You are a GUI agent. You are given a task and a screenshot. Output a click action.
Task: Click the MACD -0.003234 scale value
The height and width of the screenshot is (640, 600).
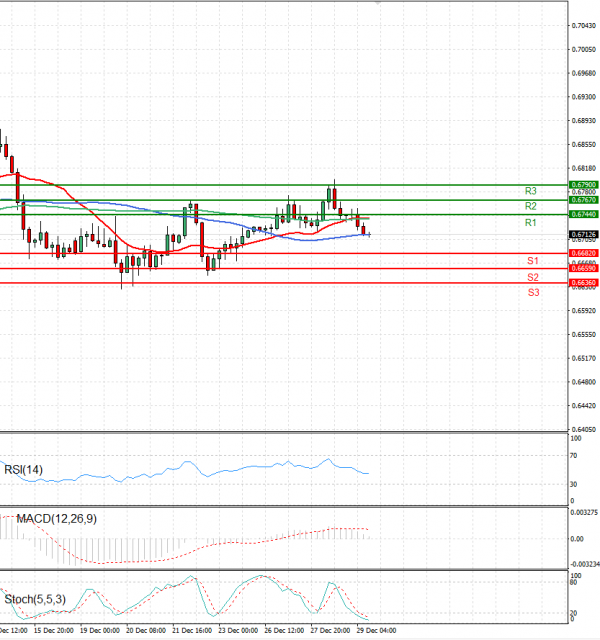(585, 564)
